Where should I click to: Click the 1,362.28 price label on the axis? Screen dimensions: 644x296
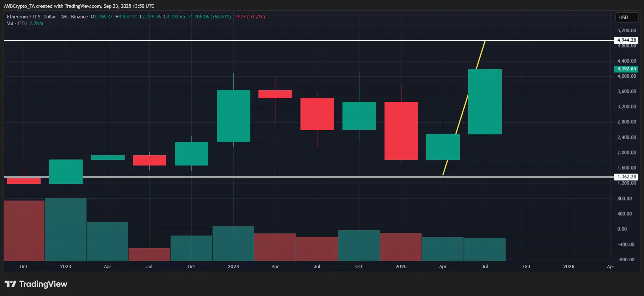[x=626, y=177]
